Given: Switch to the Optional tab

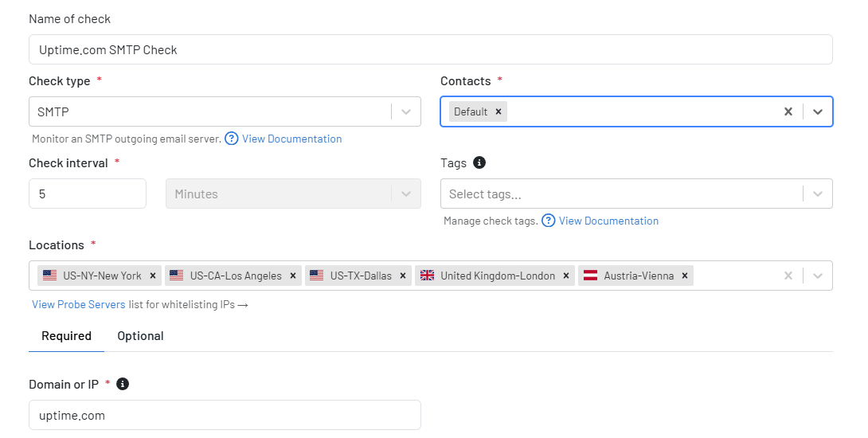Looking at the screenshot, I should [141, 336].
